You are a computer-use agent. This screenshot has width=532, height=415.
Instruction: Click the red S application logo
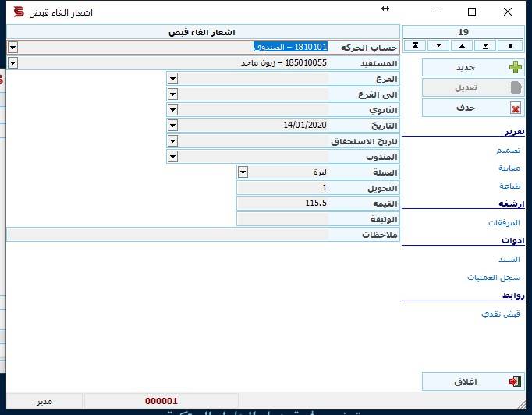[x=19, y=12]
